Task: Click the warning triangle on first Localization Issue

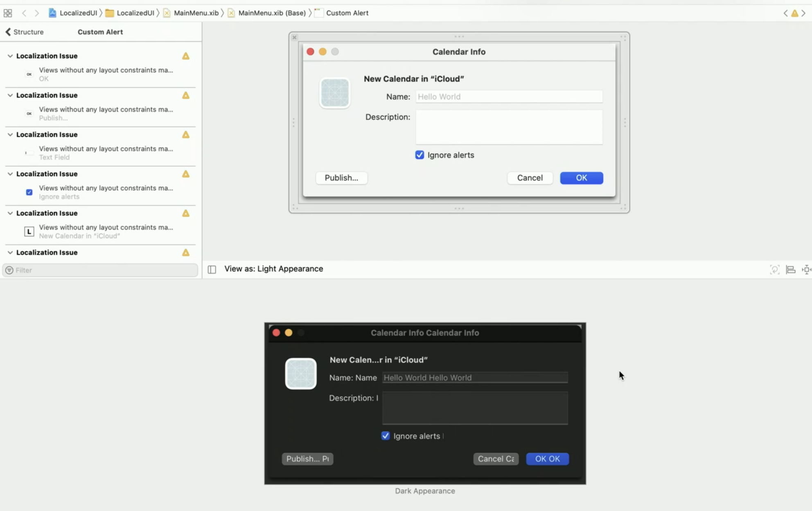Action: pyautogui.click(x=186, y=56)
